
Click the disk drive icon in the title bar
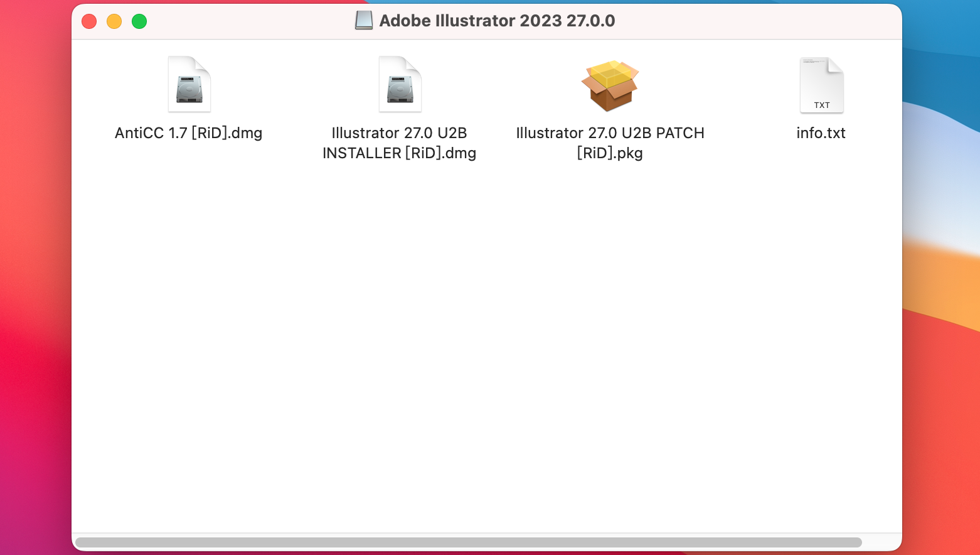[x=364, y=20]
